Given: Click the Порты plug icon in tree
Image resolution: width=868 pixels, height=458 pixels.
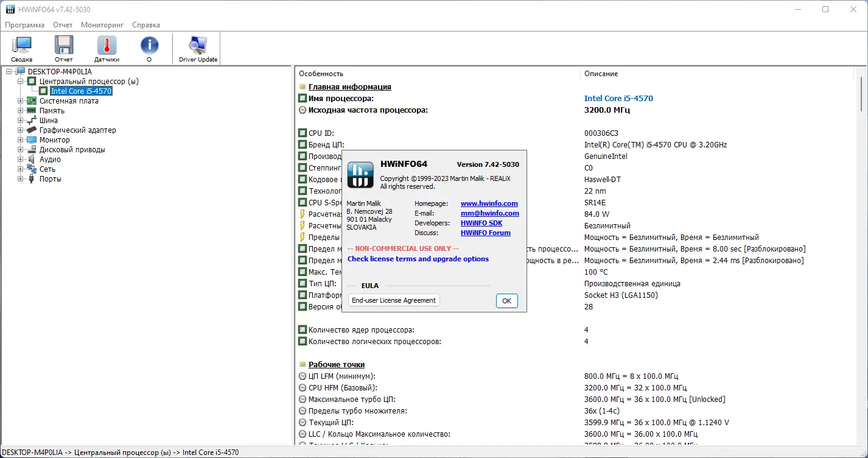Looking at the screenshot, I should (32, 179).
